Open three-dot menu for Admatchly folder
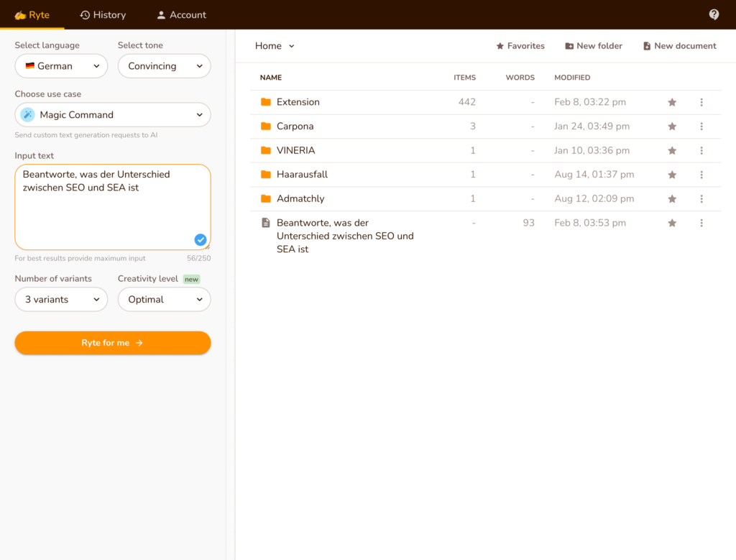The image size is (736, 560). 701,199
